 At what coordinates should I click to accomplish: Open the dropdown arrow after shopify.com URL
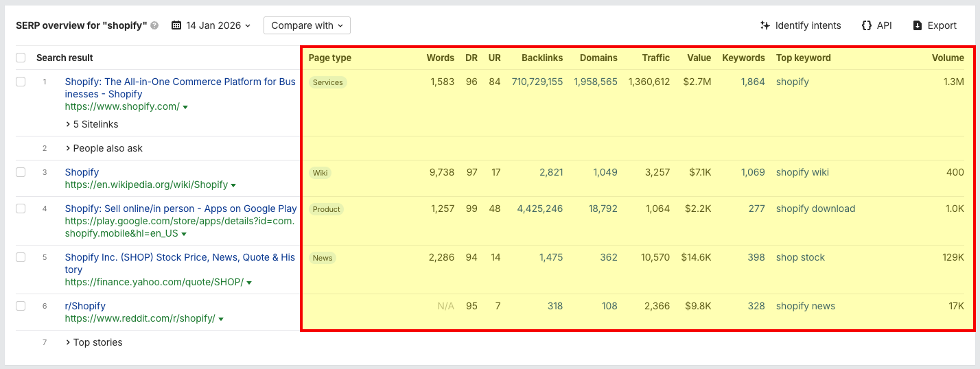click(x=185, y=107)
